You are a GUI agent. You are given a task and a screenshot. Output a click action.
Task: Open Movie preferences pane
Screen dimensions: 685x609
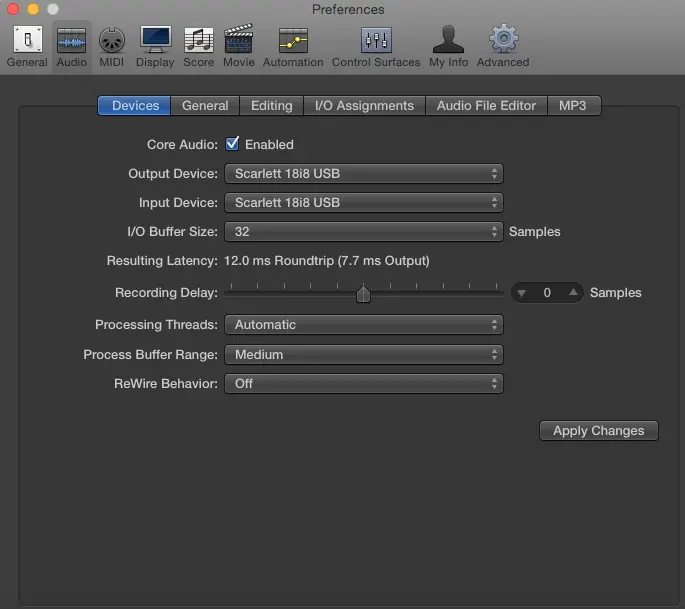click(x=239, y=46)
